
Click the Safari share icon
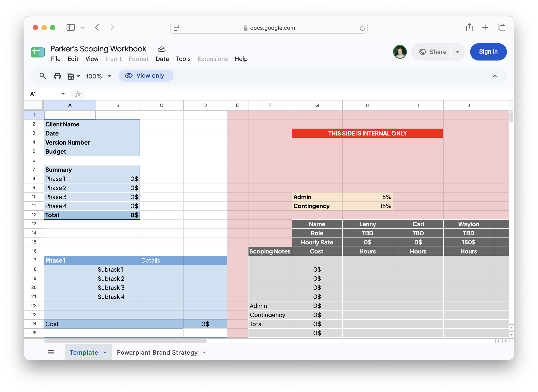[469, 27]
